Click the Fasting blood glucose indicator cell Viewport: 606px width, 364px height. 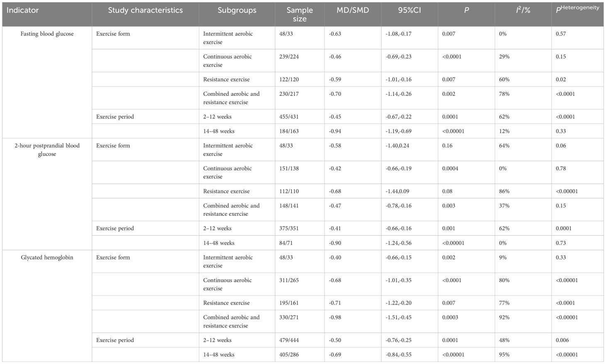(x=47, y=34)
